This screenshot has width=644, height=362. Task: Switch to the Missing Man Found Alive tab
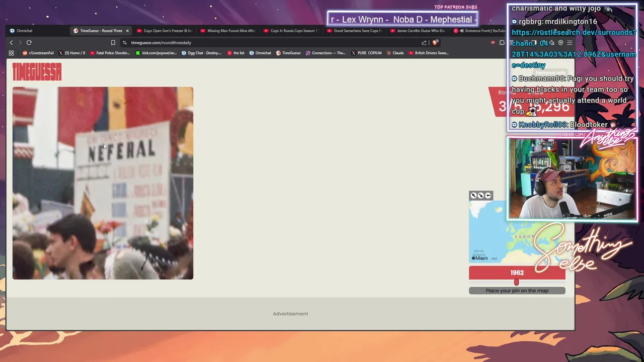pos(228,31)
